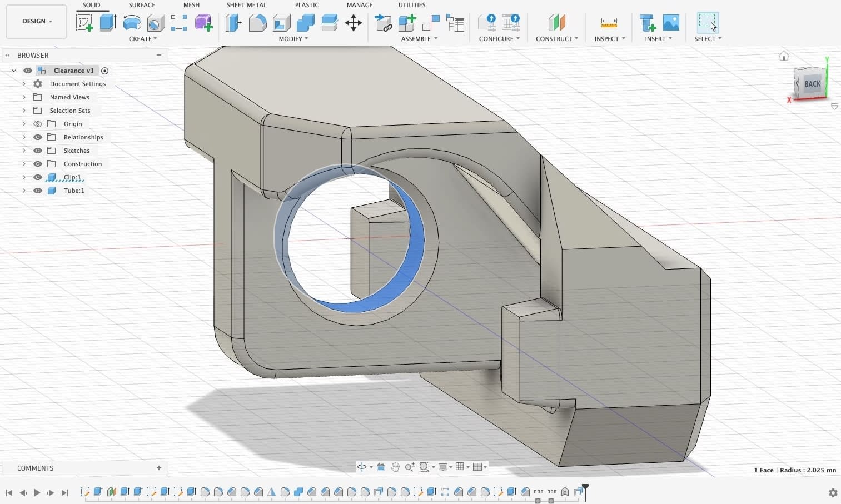841x504 pixels.
Task: Go to the Home view icon
Action: (784, 56)
